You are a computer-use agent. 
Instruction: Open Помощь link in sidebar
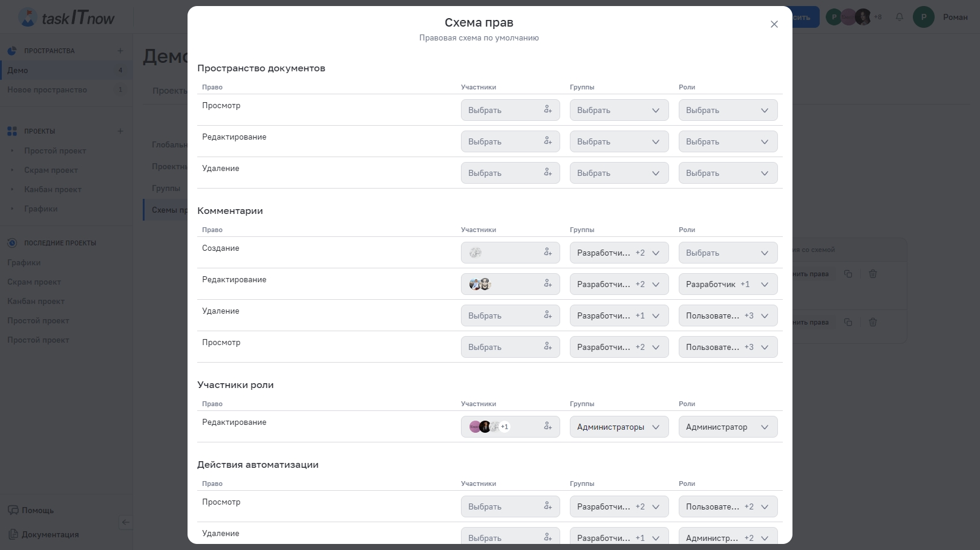click(x=38, y=510)
